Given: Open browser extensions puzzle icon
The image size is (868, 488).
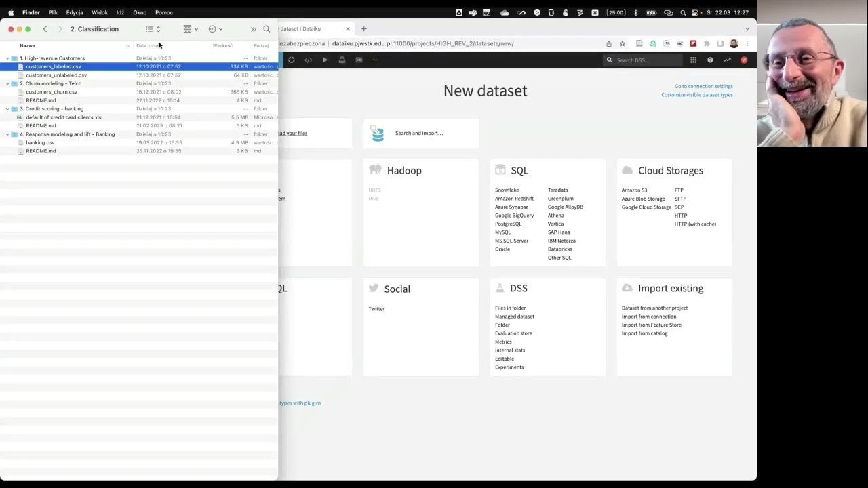Looking at the screenshot, I should 707,43.
